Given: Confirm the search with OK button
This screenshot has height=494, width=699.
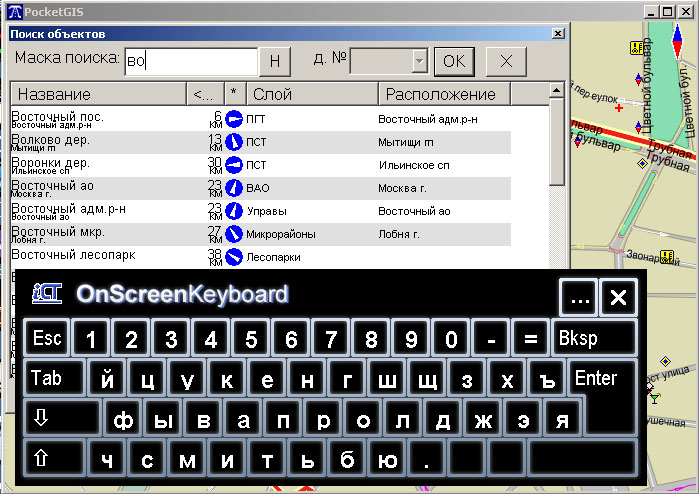Looking at the screenshot, I should click(454, 61).
